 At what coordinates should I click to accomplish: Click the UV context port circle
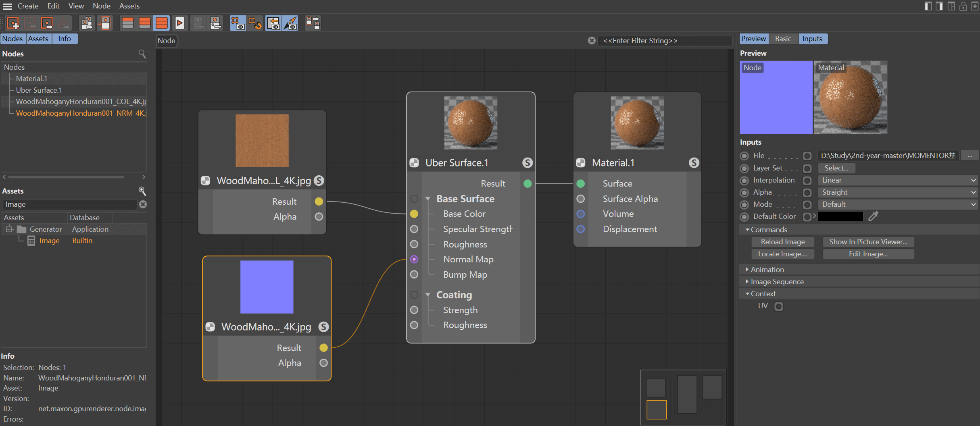(x=779, y=306)
